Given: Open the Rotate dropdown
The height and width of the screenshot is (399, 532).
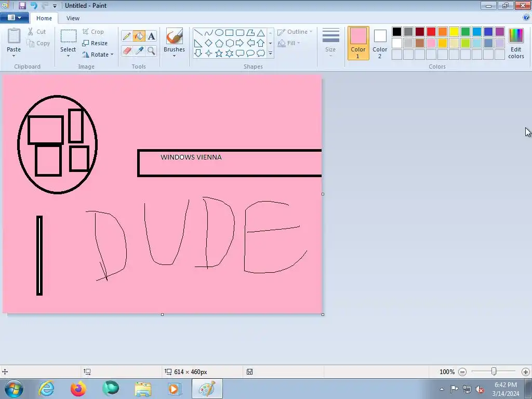Looking at the screenshot, I should point(98,54).
